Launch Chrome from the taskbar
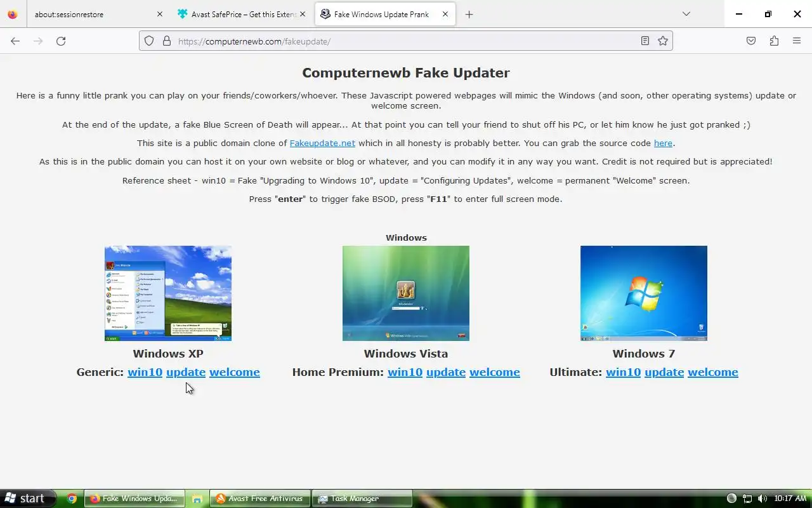The width and height of the screenshot is (812, 508). [x=72, y=498]
